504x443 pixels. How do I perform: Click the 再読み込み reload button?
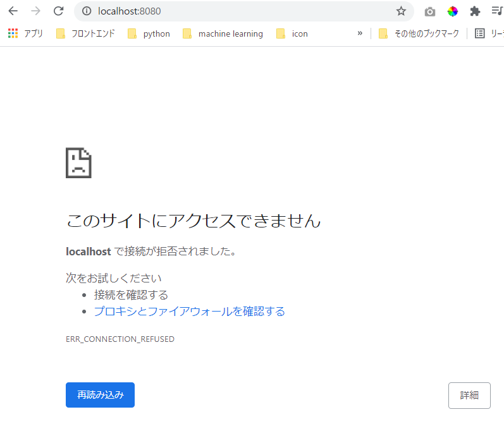coord(100,395)
